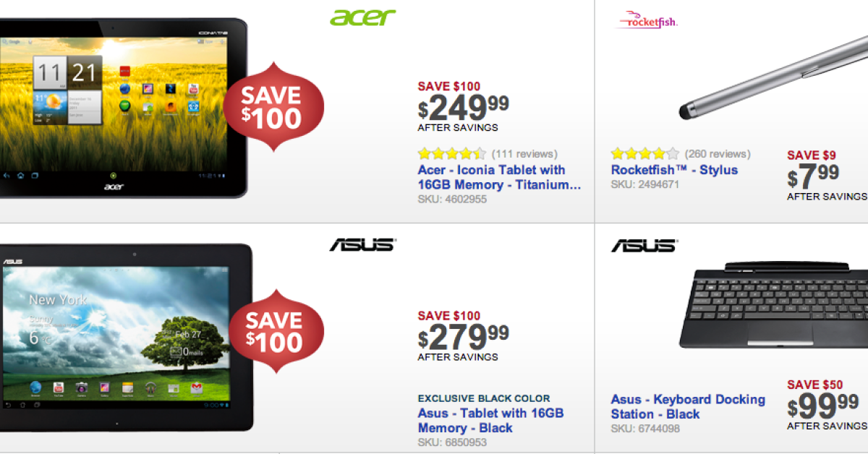Screen dimensions: 868x454
Task: Click the Rocketfish stylus star rating
Action: 644,154
